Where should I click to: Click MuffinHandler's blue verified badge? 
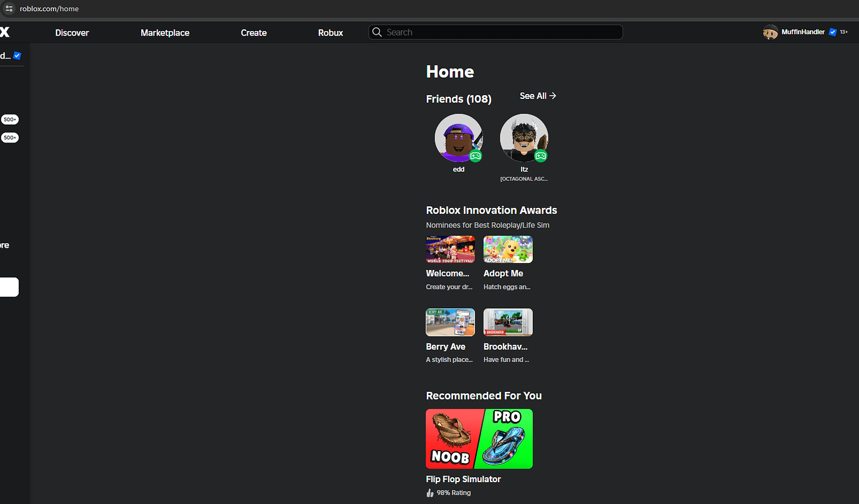832,32
